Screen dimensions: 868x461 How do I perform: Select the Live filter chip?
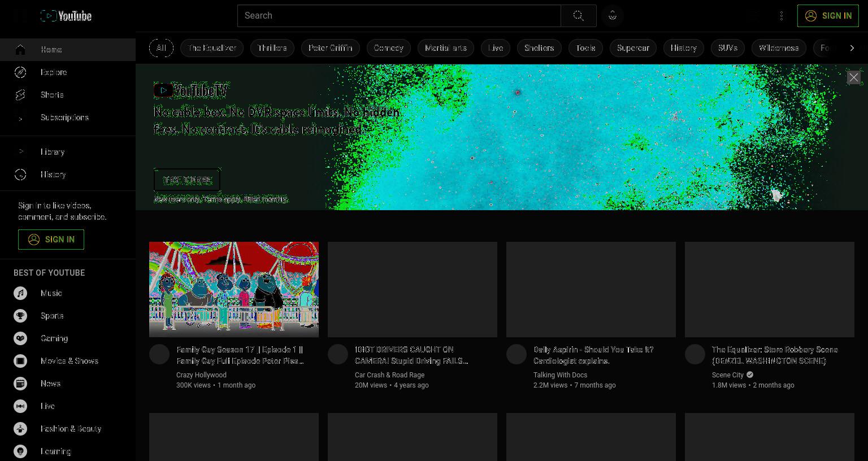(496, 48)
